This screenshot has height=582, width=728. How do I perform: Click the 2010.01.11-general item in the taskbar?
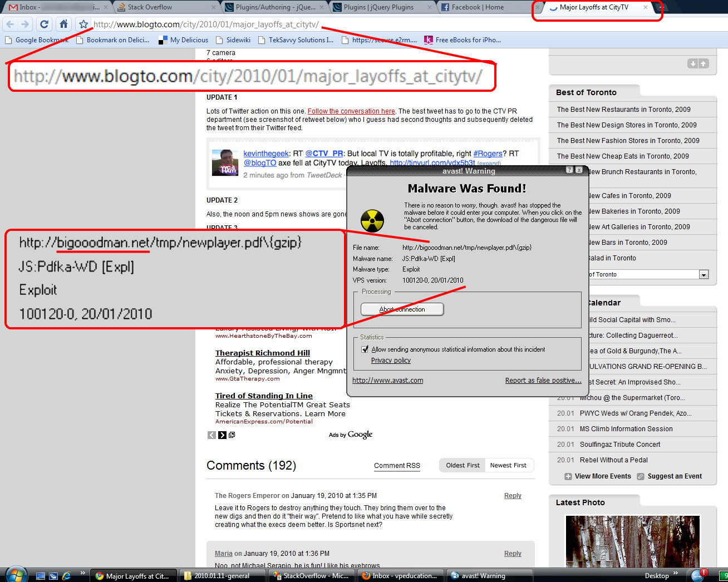(x=222, y=575)
